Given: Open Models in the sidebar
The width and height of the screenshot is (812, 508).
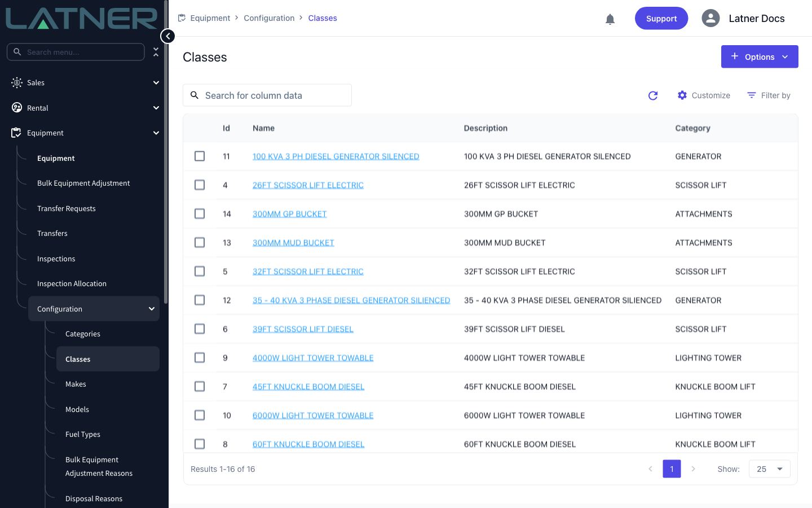Looking at the screenshot, I should tap(77, 409).
